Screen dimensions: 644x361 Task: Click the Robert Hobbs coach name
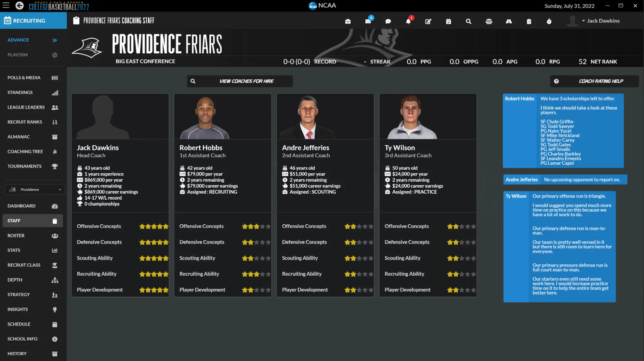pos(201,148)
